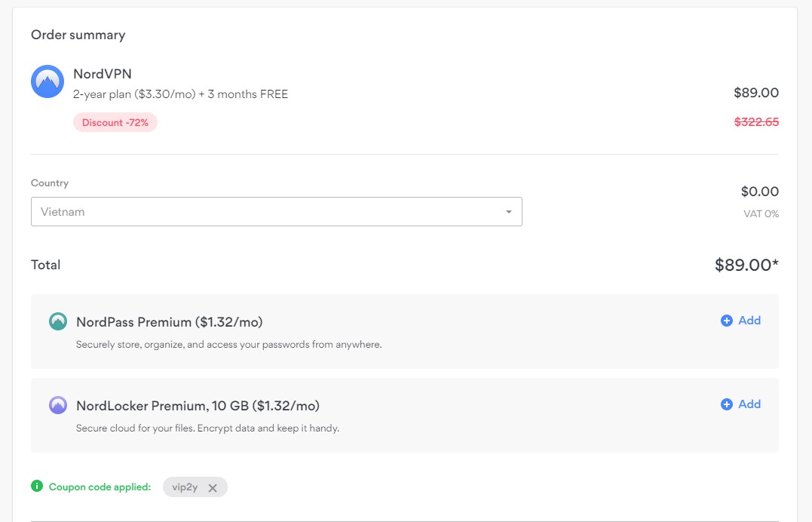
Task: Click the plus icon beside NordLocker Add
Action: (x=727, y=404)
